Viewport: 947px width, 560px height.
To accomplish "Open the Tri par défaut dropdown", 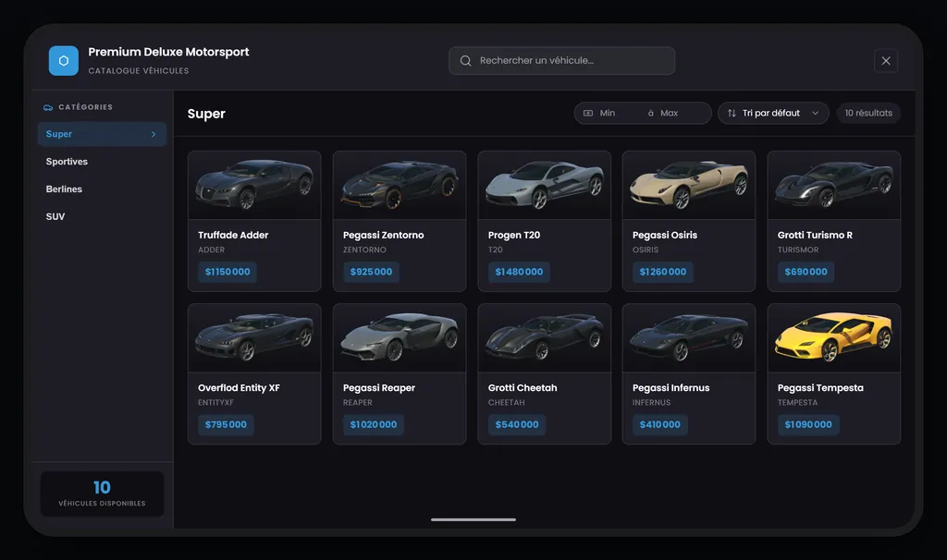I will pos(773,114).
